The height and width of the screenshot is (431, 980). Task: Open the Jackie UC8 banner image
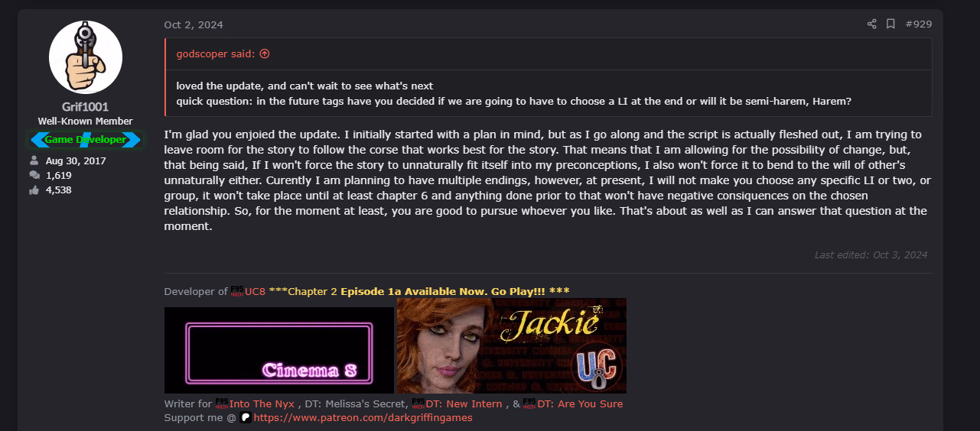coord(512,345)
